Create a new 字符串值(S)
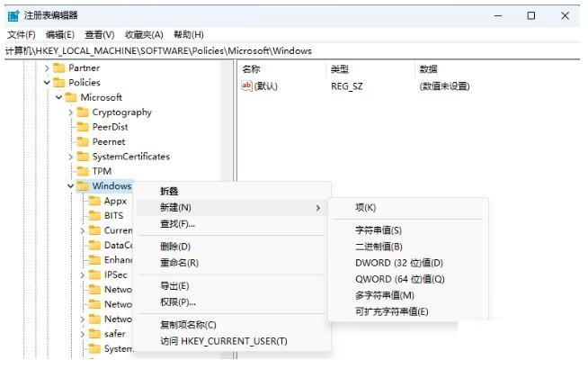This screenshot has height=369, width=588. coord(408,230)
